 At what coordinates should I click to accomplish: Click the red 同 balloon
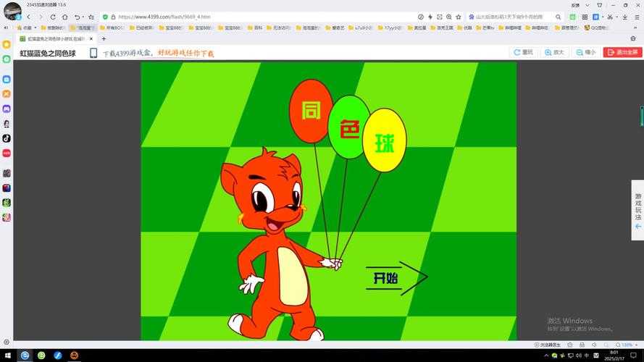click(x=311, y=111)
